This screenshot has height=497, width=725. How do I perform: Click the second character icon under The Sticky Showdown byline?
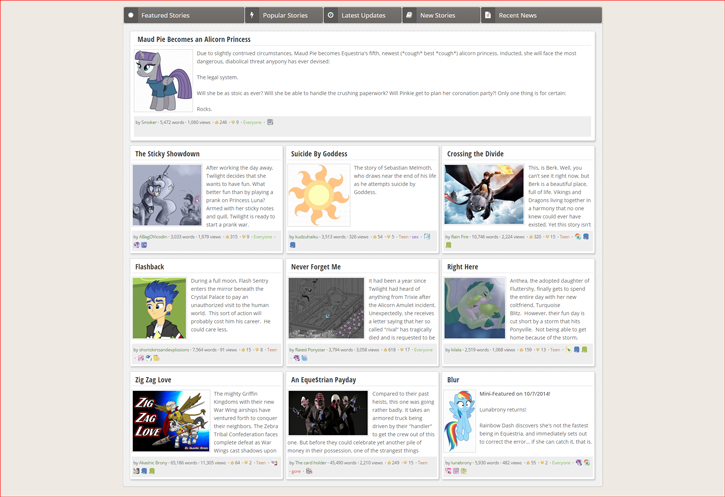click(x=144, y=245)
